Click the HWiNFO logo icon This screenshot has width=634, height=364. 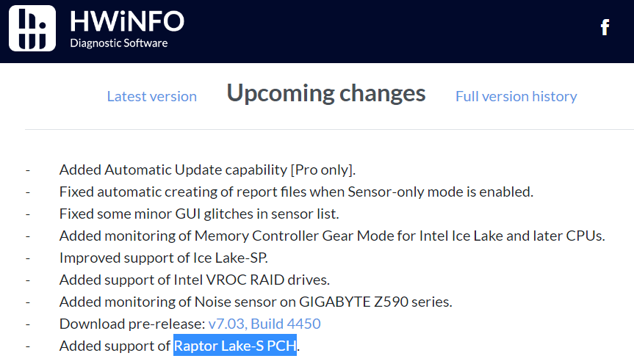click(x=32, y=28)
